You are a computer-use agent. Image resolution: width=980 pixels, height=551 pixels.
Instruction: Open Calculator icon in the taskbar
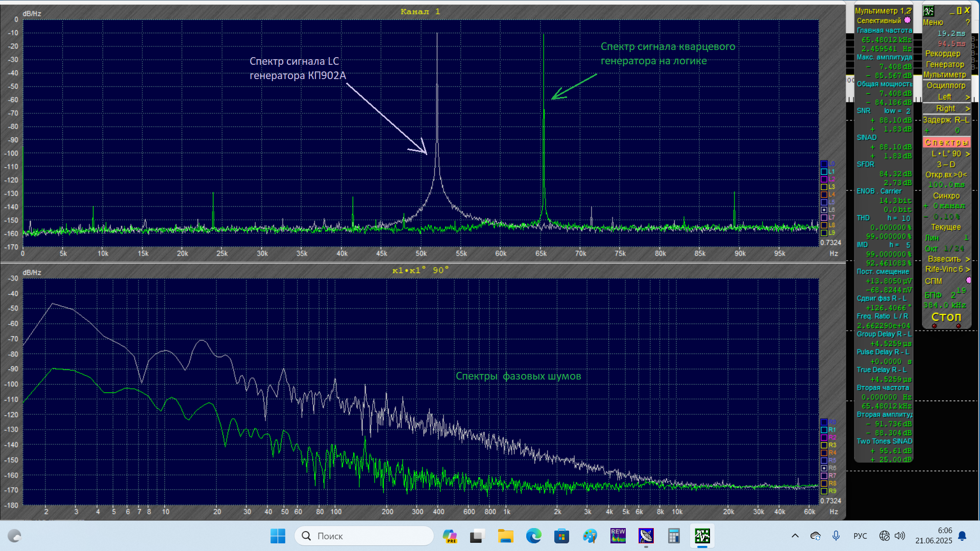[x=674, y=536]
